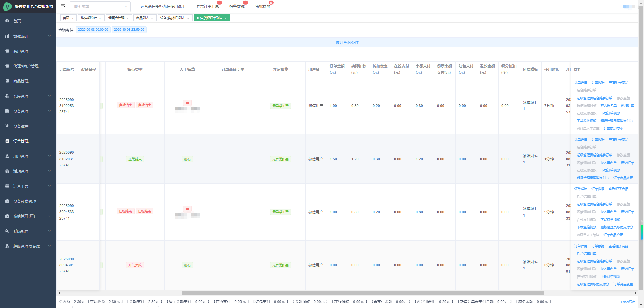Viewport: 644px width, 308px height.
Task: Close the 销售额统计 tab
Action: pyautogui.click(x=100, y=18)
